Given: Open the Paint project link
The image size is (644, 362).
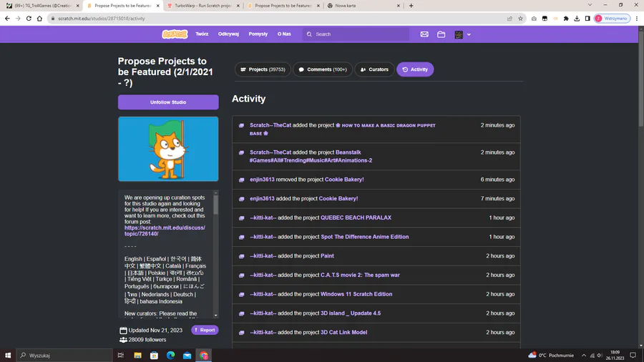Looking at the screenshot, I should 327,255.
